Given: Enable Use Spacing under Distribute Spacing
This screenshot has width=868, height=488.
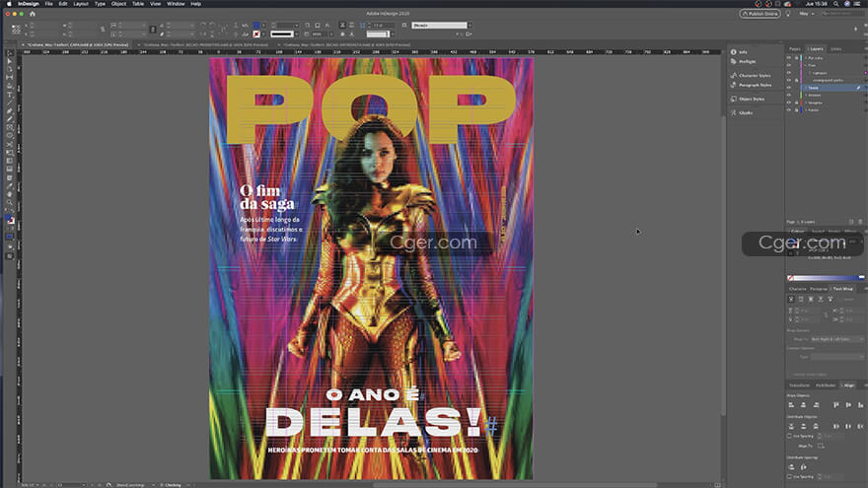Looking at the screenshot, I should (x=789, y=476).
